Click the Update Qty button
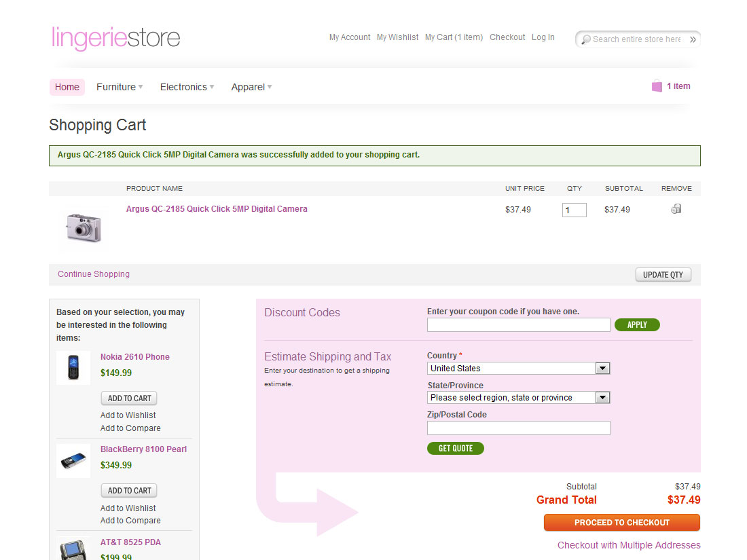 (663, 275)
